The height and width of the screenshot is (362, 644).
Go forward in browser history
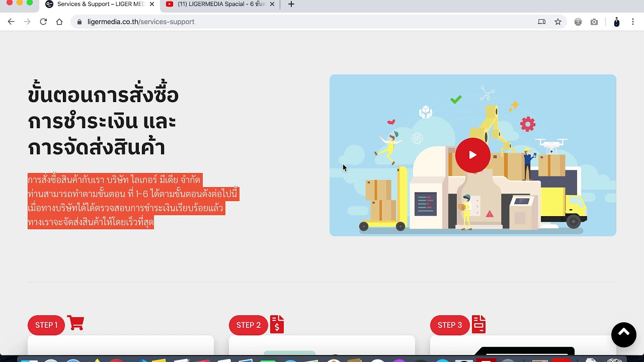tap(27, 22)
